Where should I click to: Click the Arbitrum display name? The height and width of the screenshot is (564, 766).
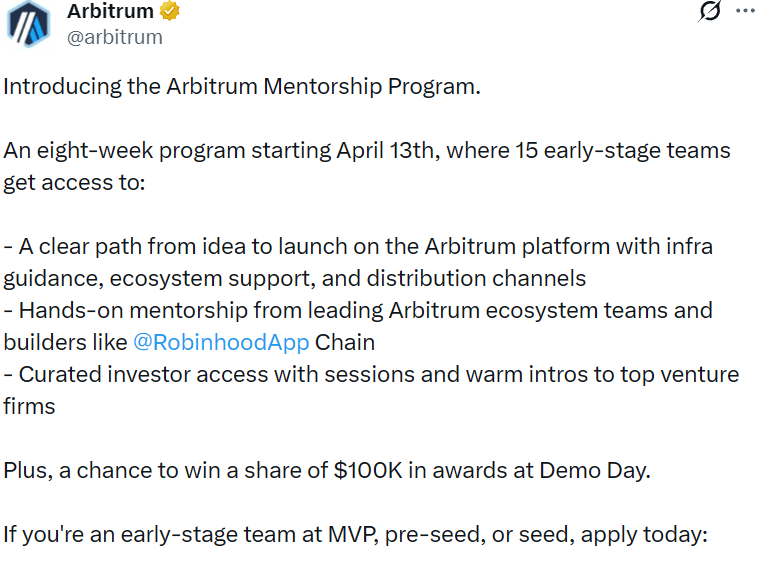click(x=110, y=12)
